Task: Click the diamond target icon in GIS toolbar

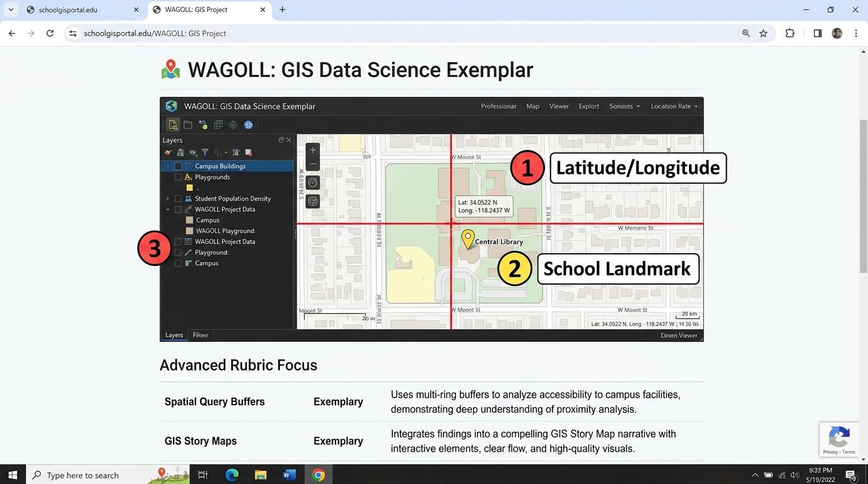Action: (233, 125)
